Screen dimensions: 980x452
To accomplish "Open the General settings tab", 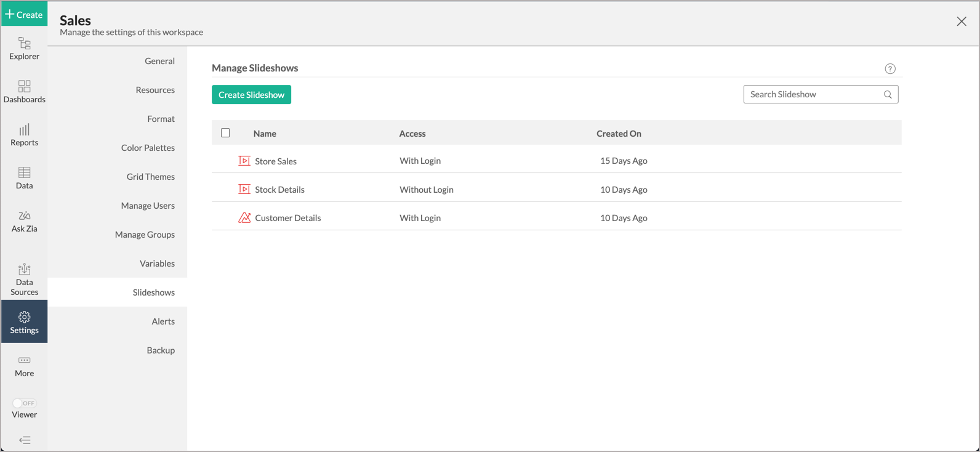I will [x=160, y=61].
